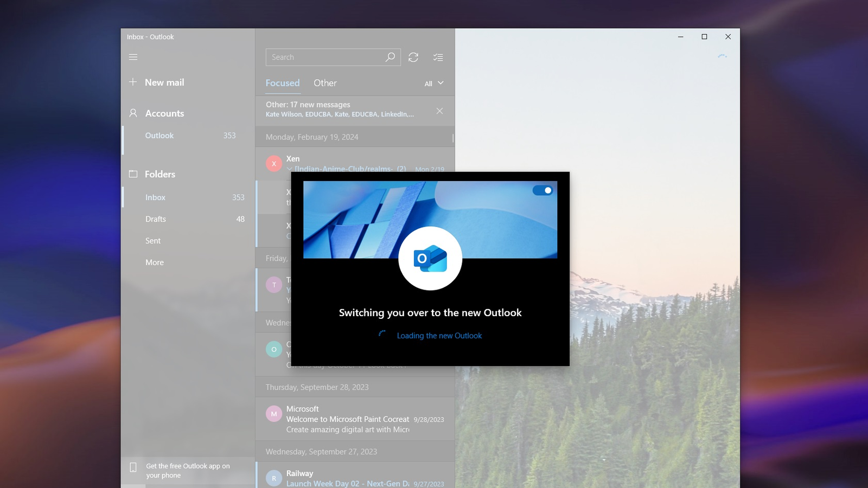The height and width of the screenshot is (488, 868).
Task: Select the Railway R avatar
Action: (x=274, y=478)
